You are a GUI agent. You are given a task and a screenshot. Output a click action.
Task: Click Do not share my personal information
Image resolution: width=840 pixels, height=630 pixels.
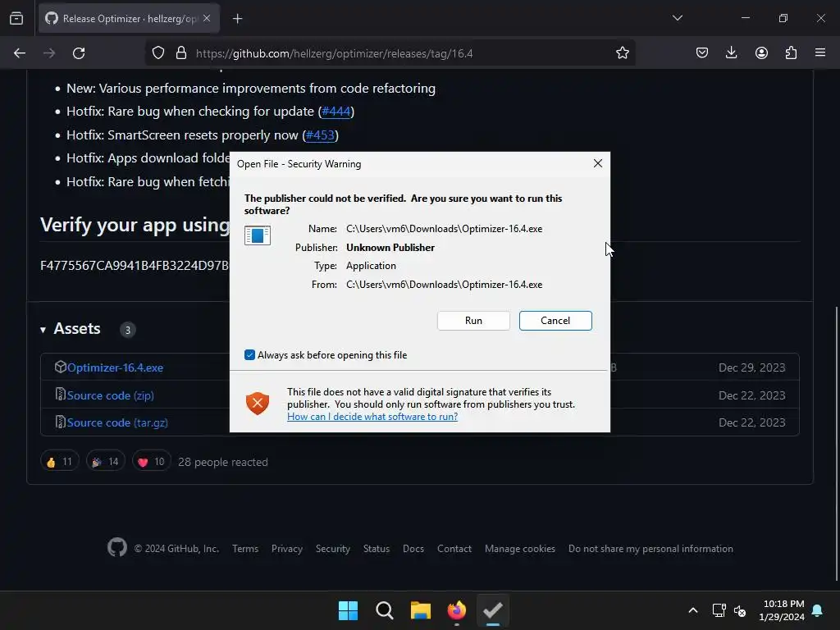[x=651, y=549]
